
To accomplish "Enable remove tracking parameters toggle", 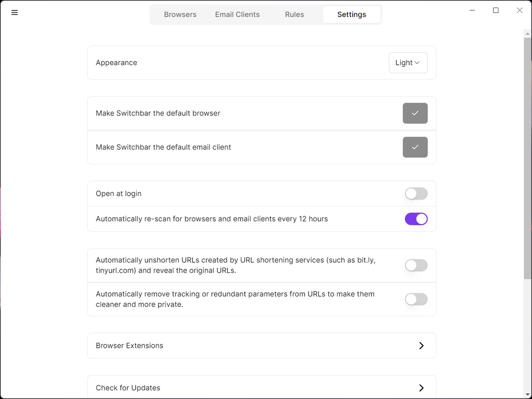I will point(416,299).
